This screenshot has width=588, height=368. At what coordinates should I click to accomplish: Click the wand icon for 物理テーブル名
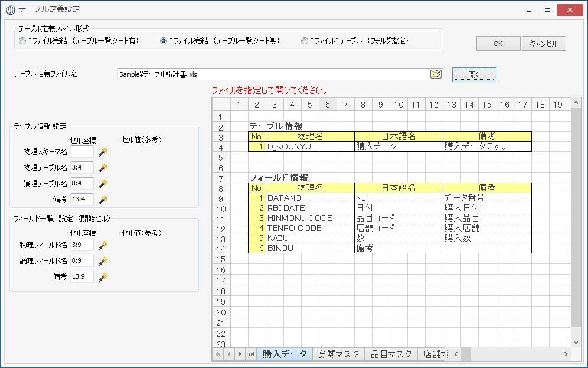tap(103, 168)
